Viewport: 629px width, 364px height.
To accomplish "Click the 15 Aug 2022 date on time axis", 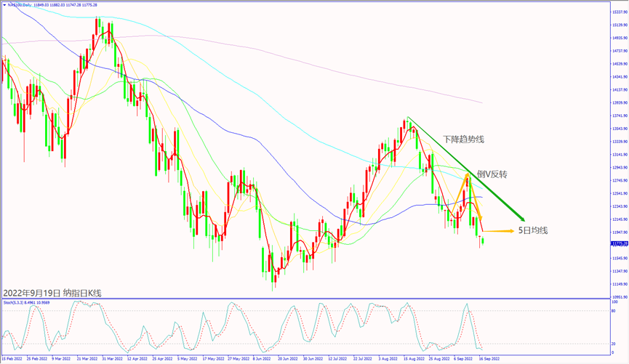I will 413,359.
